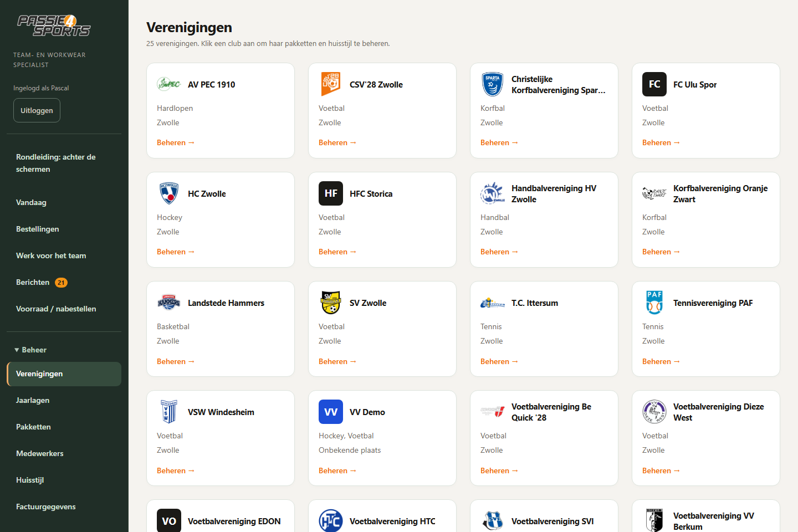Click the Voetbalvereniging HTC club name

point(392,521)
